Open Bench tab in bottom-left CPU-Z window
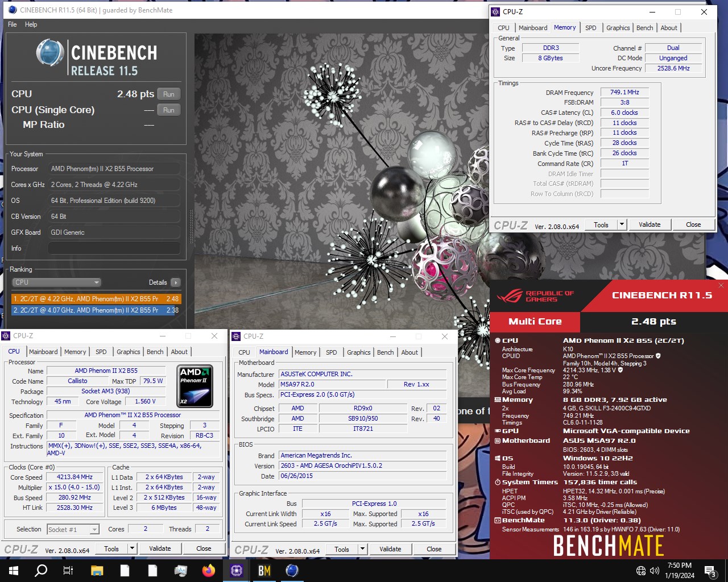The height and width of the screenshot is (582, 728). [155, 352]
